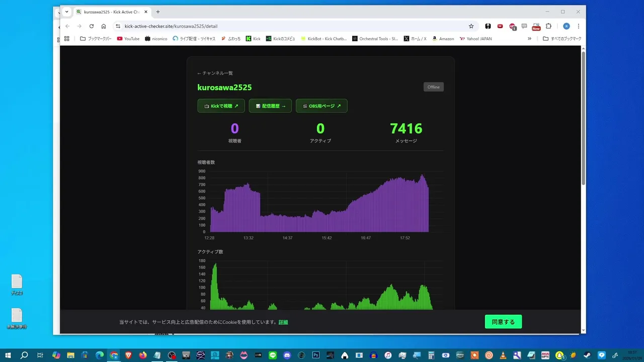644x362 pixels.
Task: Open the Amazon bookmark
Action: pyautogui.click(x=443, y=39)
